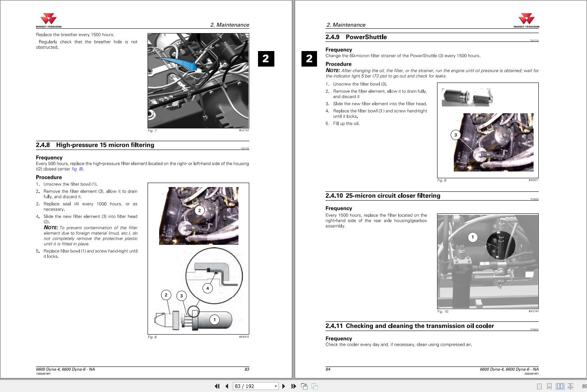Click the Fig. 8 filter diagram
587x392 pixels.
[198, 258]
